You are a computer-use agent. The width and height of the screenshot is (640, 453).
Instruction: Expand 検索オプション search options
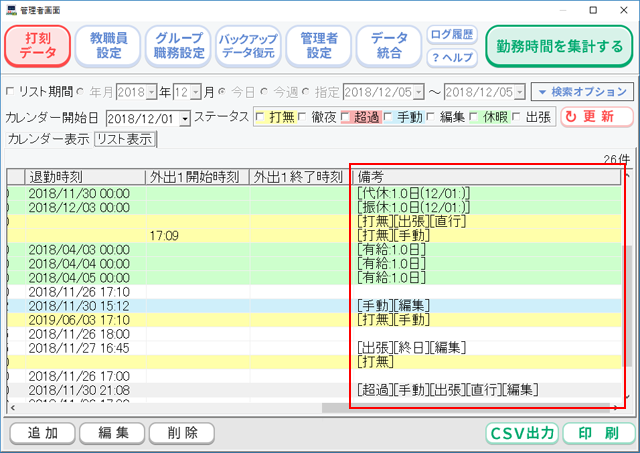[582, 92]
